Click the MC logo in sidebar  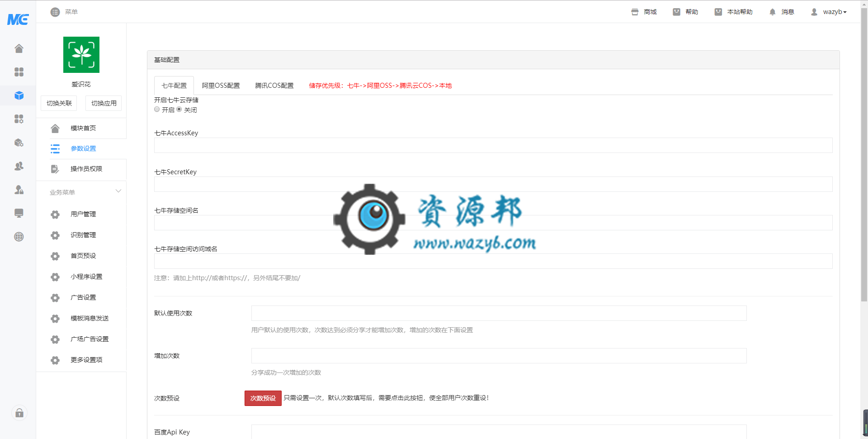click(x=18, y=19)
